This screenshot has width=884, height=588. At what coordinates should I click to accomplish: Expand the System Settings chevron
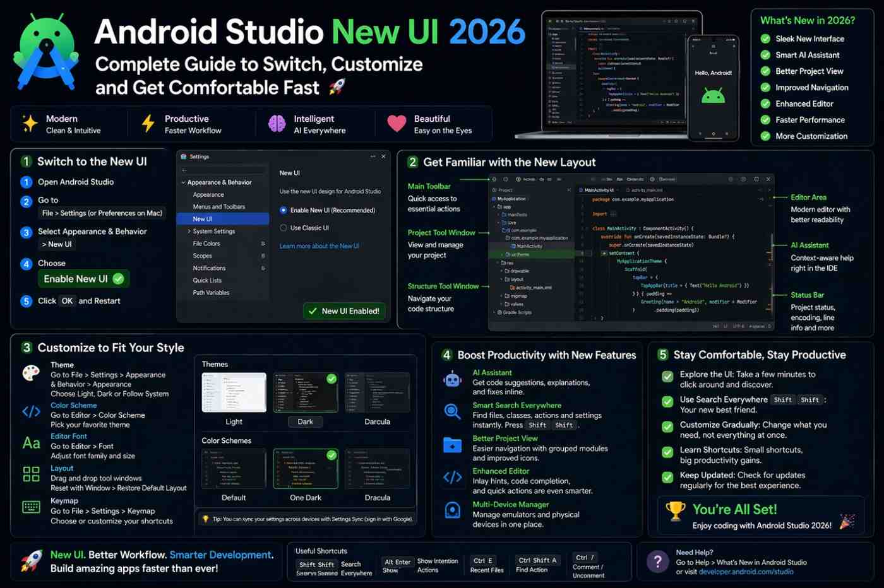189,232
